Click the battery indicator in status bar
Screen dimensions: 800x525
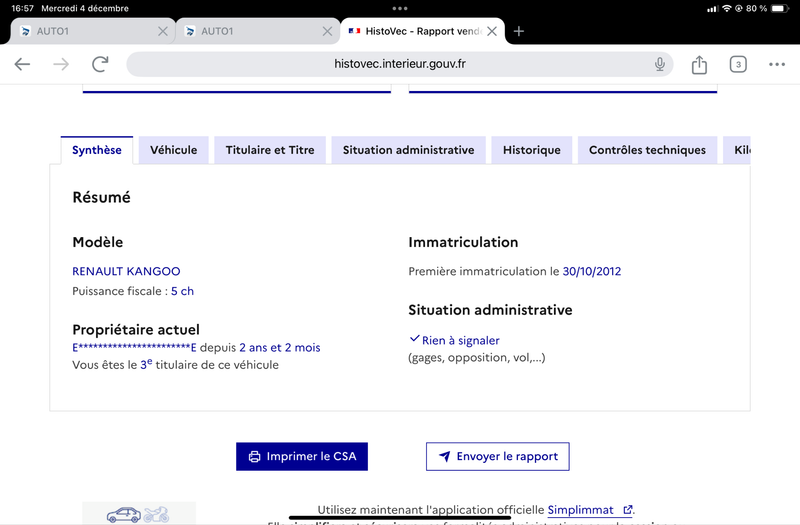pyautogui.click(x=780, y=8)
